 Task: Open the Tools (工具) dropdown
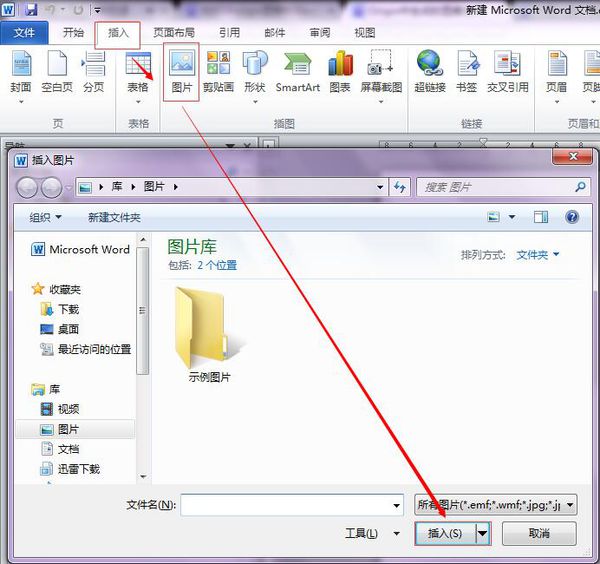coord(396,533)
